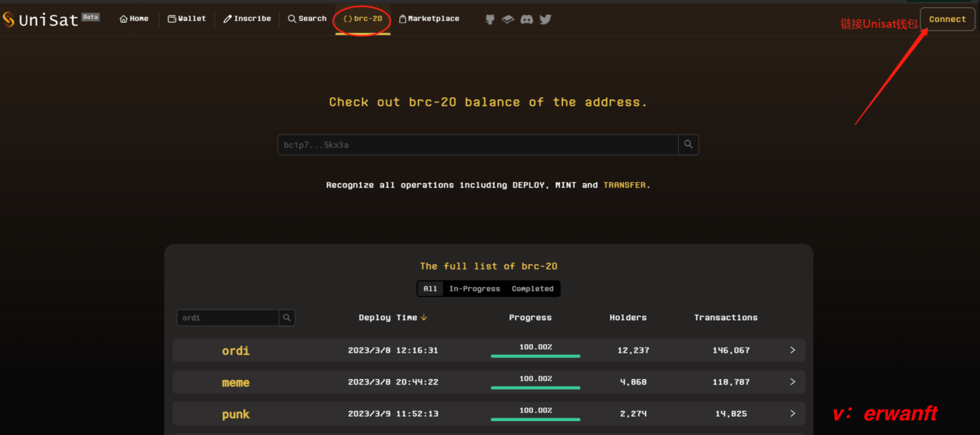Click the Deploy Time sort arrow
This screenshot has height=435, width=980.
(424, 317)
